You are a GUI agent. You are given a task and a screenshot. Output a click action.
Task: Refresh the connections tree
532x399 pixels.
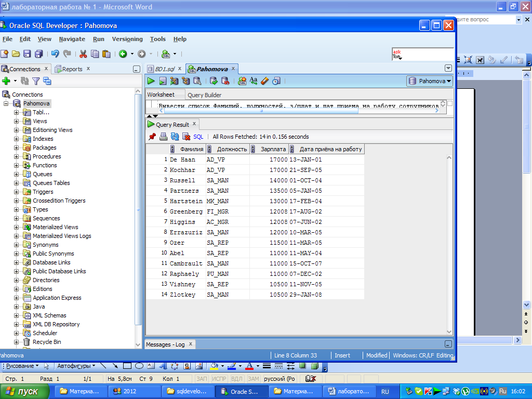pos(25,81)
